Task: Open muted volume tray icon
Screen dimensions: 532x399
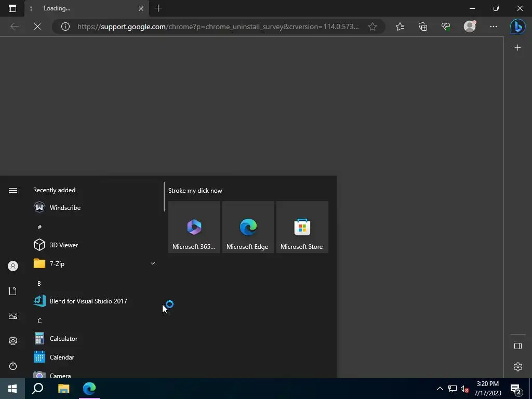Action: click(x=464, y=389)
